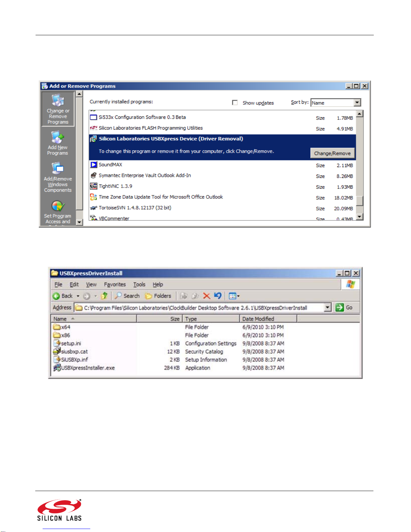This screenshot has width=411, height=532.
Task: Open the Forward button history dropdown arrow
Action: tap(95, 296)
